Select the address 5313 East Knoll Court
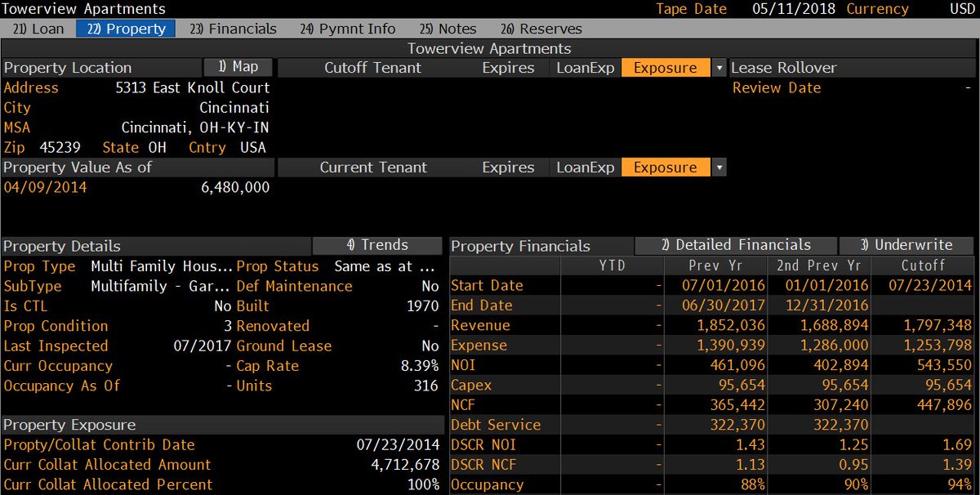The width and height of the screenshot is (980, 495). tap(193, 87)
